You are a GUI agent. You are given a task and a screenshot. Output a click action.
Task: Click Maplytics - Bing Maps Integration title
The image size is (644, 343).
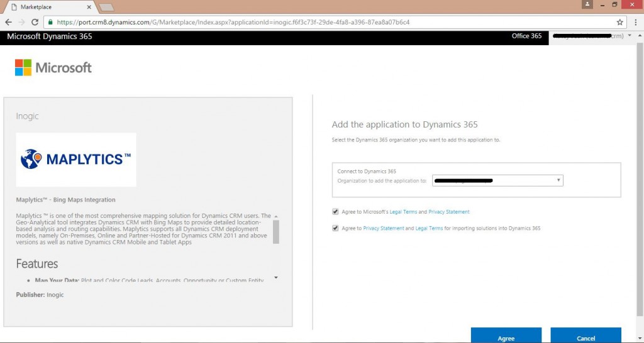tap(65, 200)
